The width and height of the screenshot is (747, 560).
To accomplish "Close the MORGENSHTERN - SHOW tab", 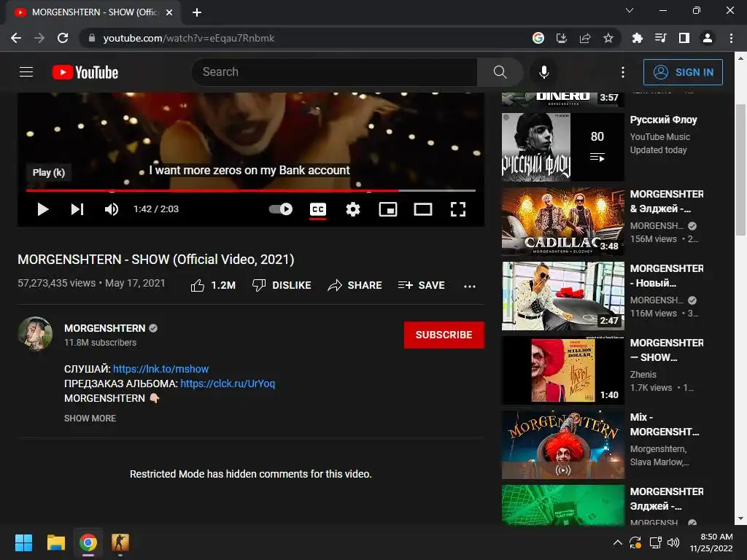I will point(169,12).
